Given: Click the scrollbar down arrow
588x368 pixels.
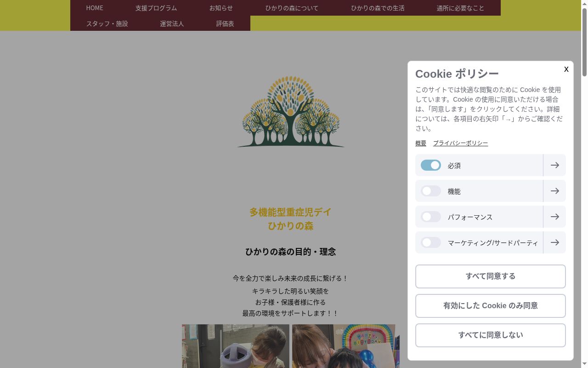Looking at the screenshot, I should [584, 364].
